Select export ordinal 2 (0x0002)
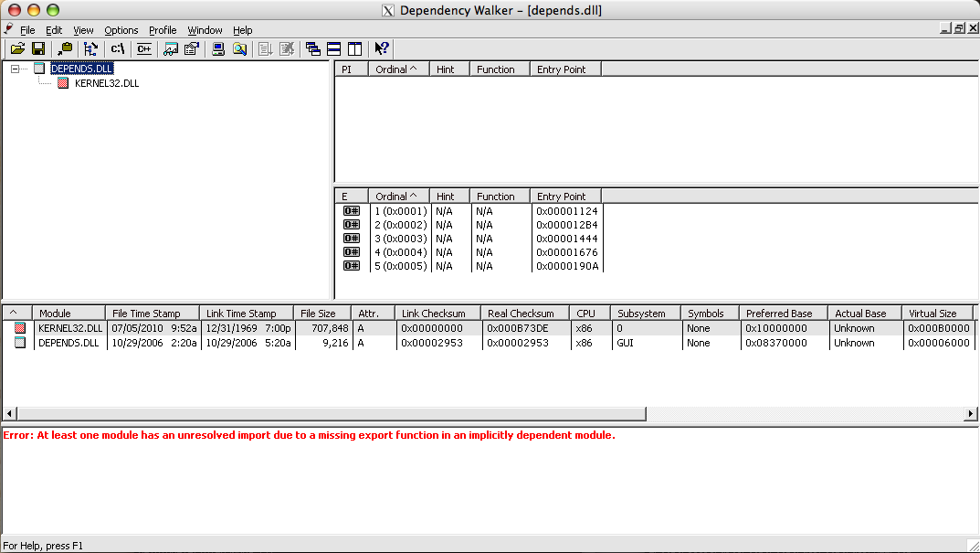 click(x=401, y=225)
